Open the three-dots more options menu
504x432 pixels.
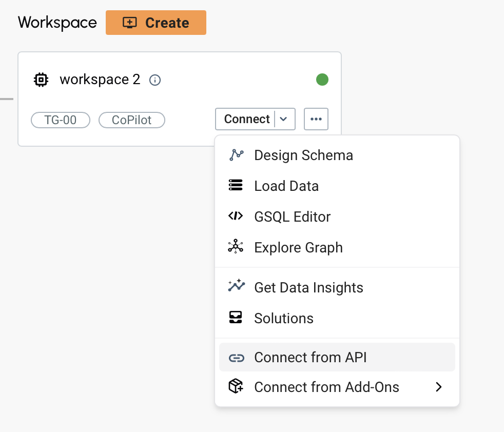316,119
